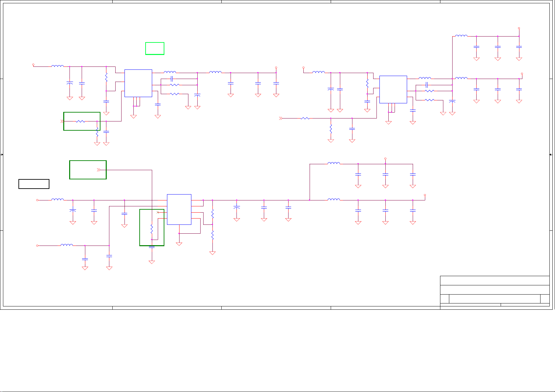Click the power terminal at top-right corner
The image size is (555, 392).
pos(519,28)
